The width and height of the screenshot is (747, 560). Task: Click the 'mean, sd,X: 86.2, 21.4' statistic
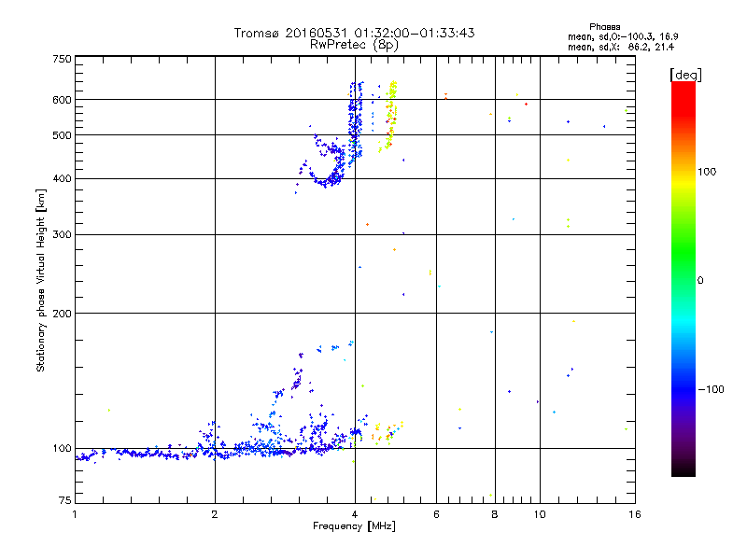click(621, 48)
